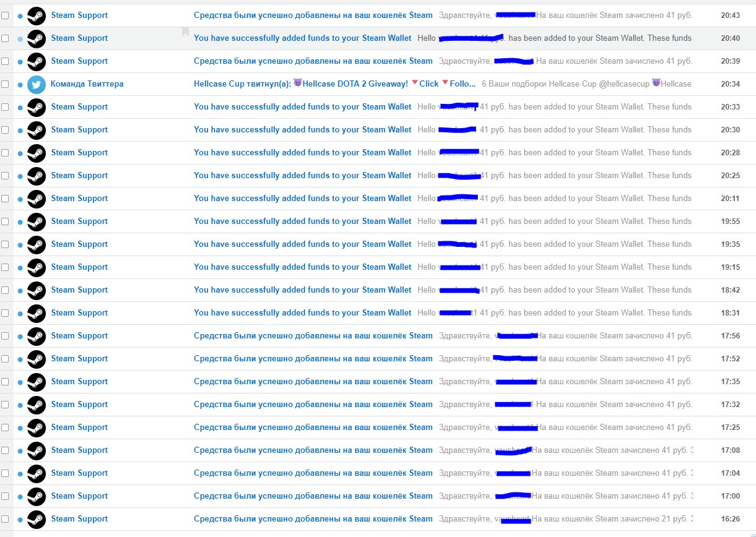Click the Steam avatar on the 19:15 email
This screenshot has width=756, height=537.
coord(37,267)
